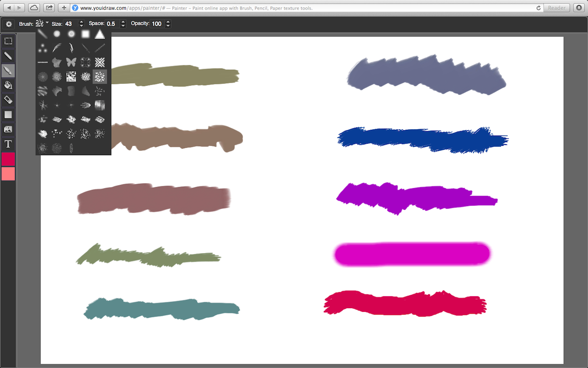The height and width of the screenshot is (368, 588).
Task: Click the insert image tool icon
Action: [x=8, y=129]
